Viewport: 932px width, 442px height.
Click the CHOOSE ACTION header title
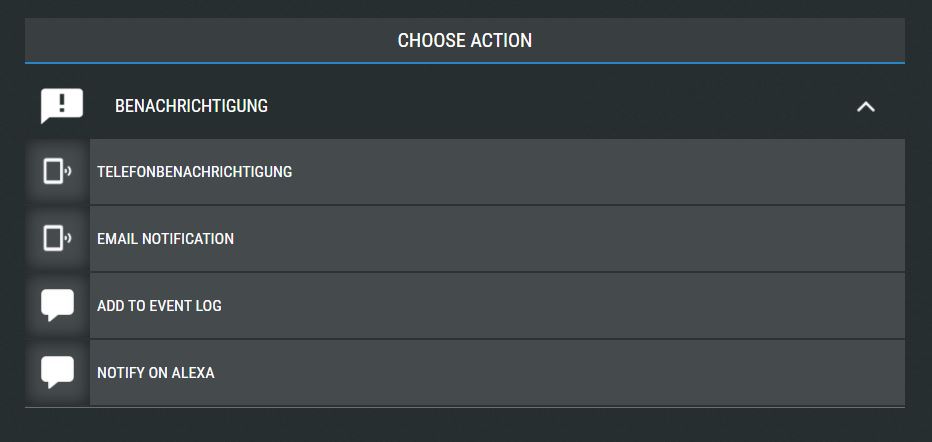[x=465, y=40]
